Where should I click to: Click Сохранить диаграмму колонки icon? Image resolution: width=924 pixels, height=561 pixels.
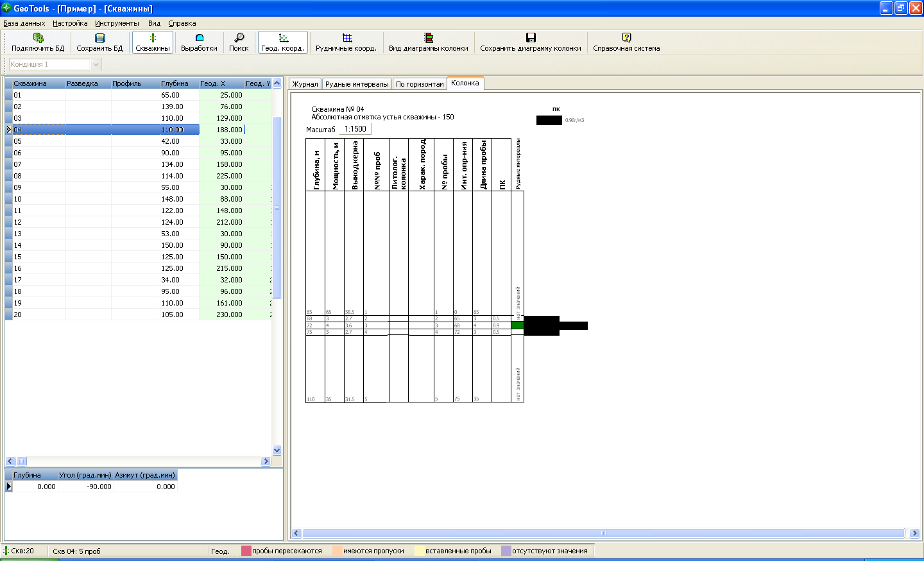531,38
